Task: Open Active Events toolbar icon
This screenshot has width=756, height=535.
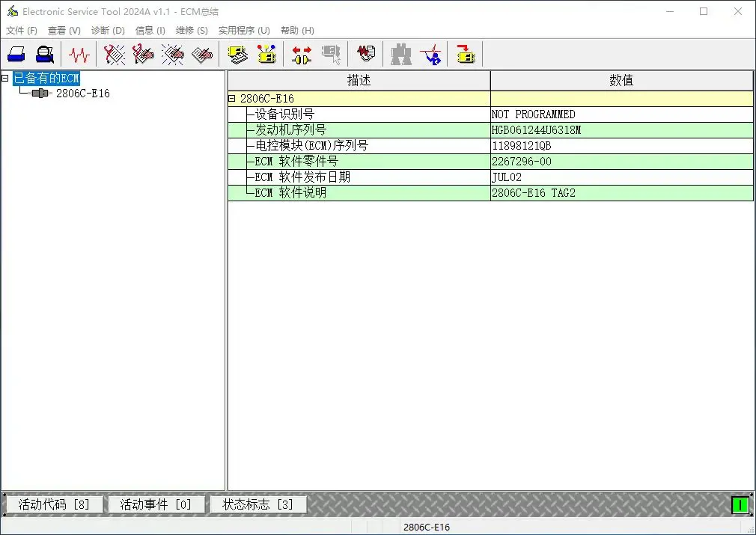Action: coord(173,54)
